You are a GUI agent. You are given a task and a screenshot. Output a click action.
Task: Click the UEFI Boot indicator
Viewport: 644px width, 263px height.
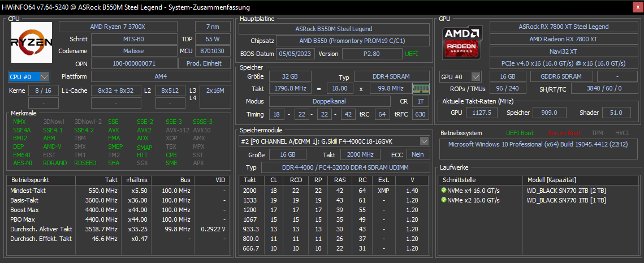coord(519,133)
